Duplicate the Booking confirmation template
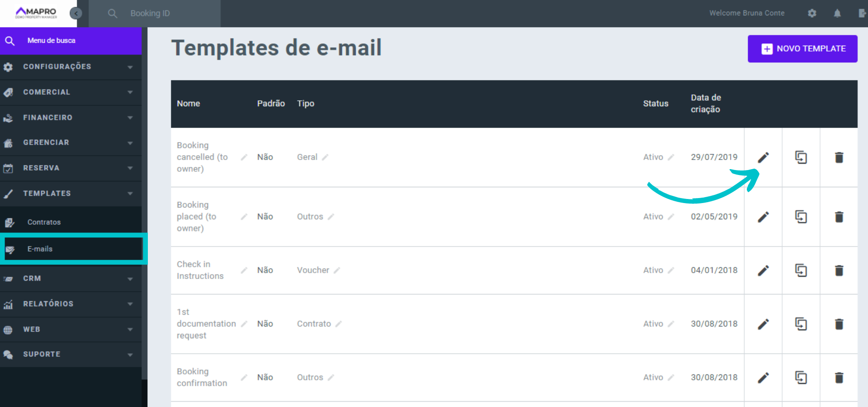This screenshot has width=868, height=407. (801, 378)
